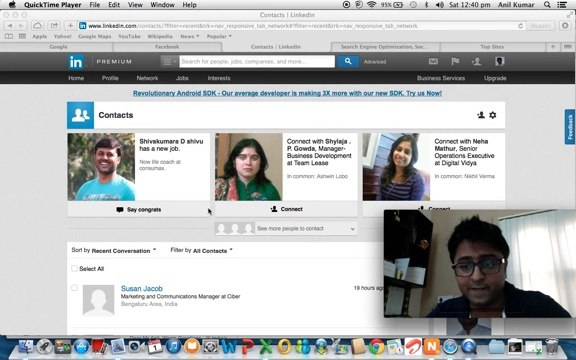Open the Contacts settings gear

point(493,115)
